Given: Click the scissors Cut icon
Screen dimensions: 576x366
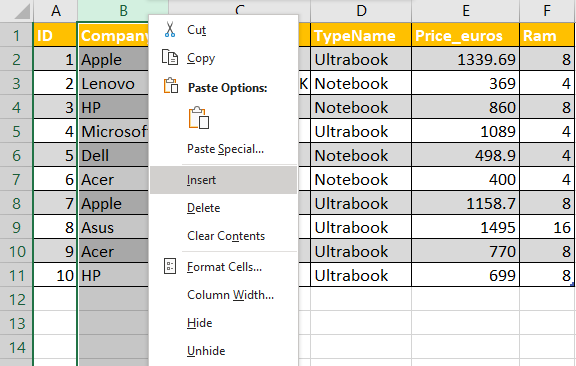Looking at the screenshot, I should [170, 29].
